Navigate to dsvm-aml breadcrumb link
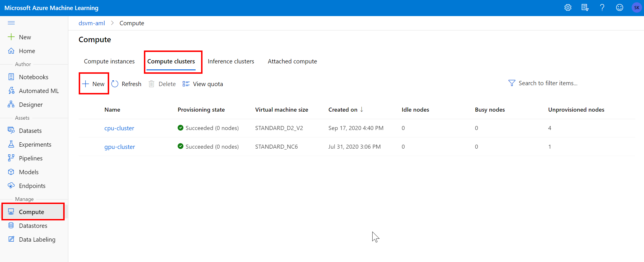 (92, 23)
